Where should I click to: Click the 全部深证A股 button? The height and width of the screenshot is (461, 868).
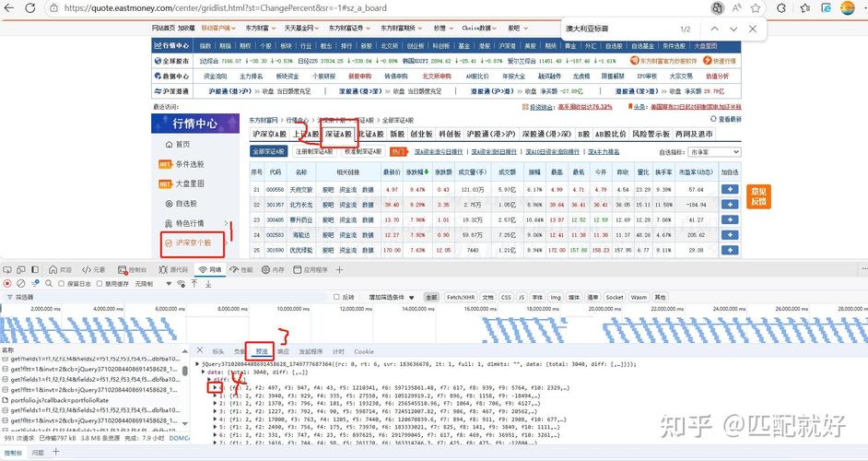coord(268,151)
